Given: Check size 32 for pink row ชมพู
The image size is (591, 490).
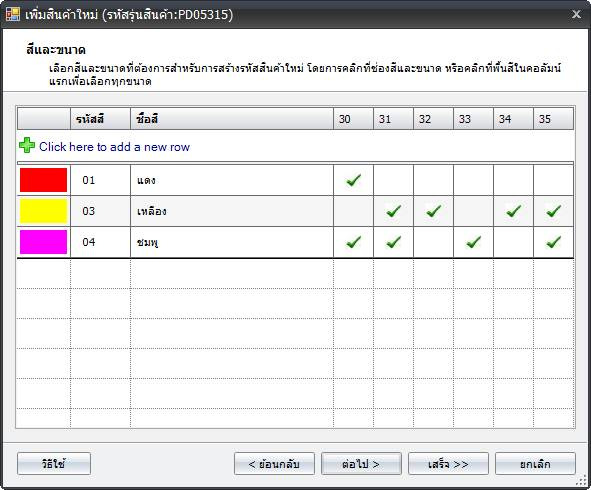Looking at the screenshot, I should [433, 242].
